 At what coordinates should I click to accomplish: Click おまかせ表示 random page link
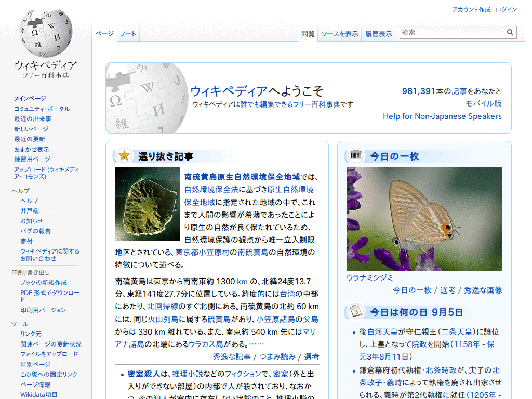click(31, 149)
